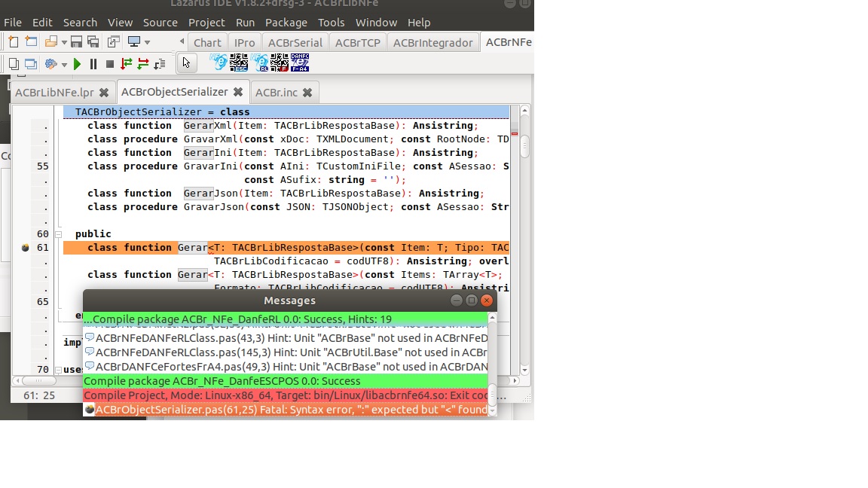Open the Run menu

click(245, 23)
